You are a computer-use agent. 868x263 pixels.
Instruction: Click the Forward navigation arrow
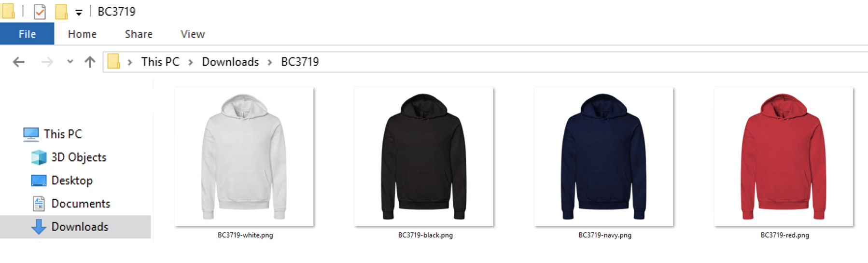pos(47,62)
